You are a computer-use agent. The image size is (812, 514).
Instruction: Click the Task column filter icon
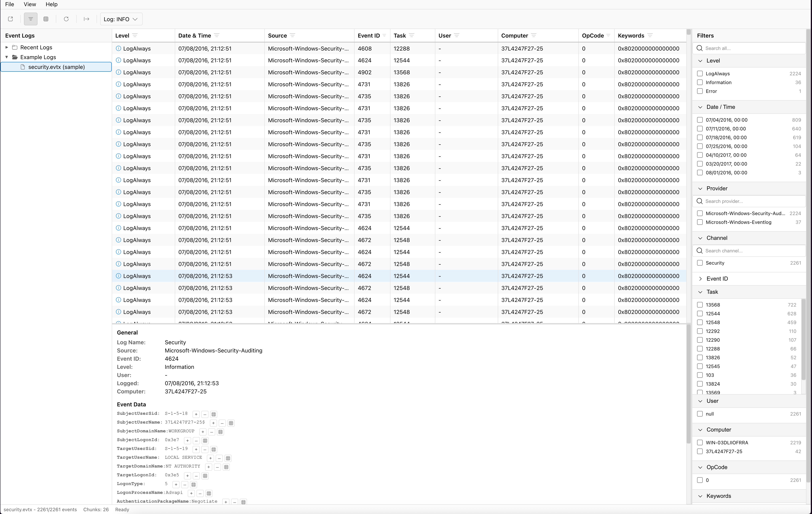(412, 35)
